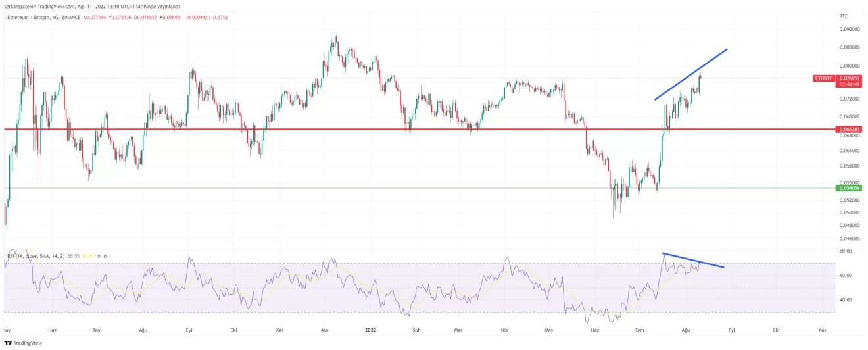Screen dimensions: 868x350
Task: Click the current price 0.076951 label
Action: [849, 78]
